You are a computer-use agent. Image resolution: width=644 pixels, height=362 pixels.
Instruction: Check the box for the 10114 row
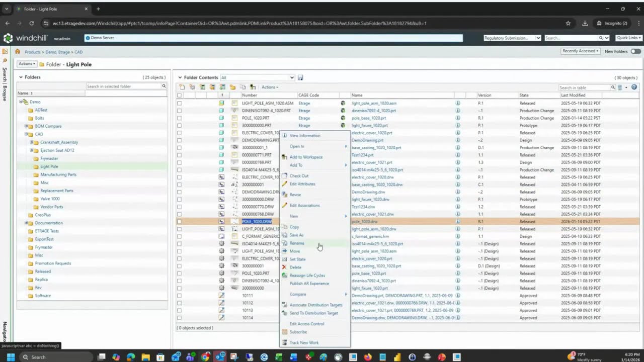tap(179, 318)
